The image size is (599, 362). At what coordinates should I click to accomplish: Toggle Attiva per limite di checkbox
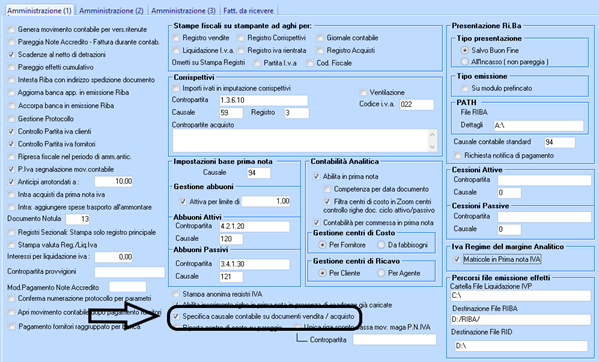183,201
